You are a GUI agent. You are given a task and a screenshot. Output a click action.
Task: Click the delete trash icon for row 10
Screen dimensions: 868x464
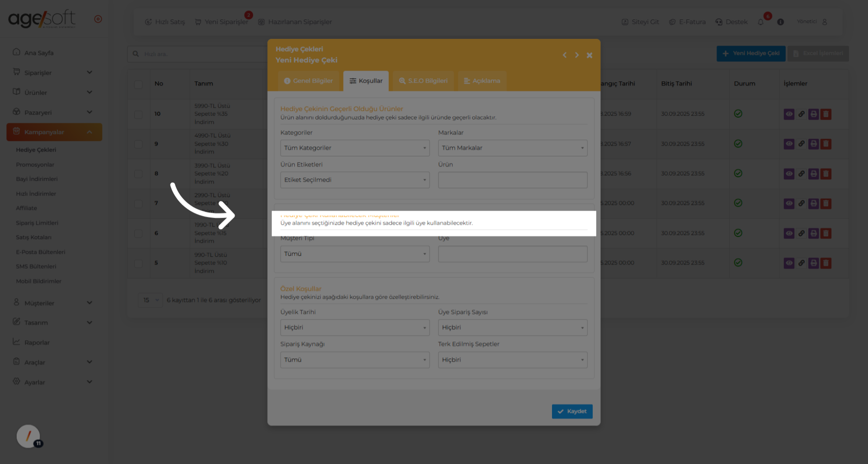[826, 114]
